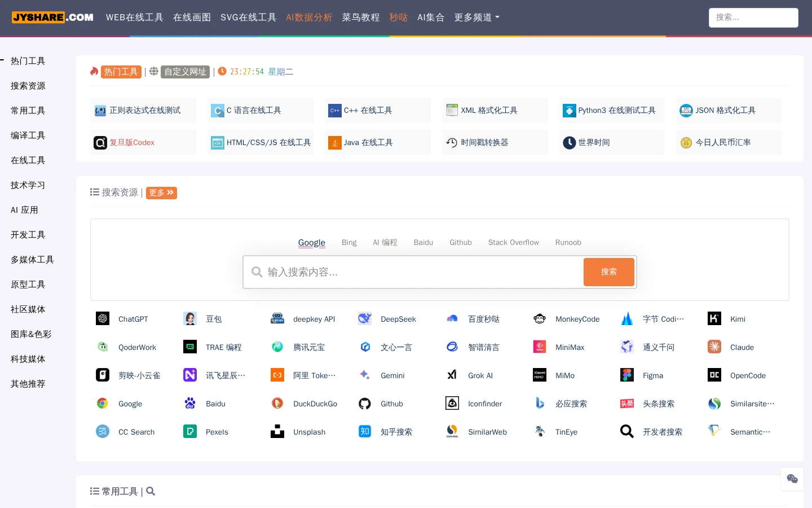Open the Github octocat icon
Screen dimensions: 812x508
(x=365, y=404)
